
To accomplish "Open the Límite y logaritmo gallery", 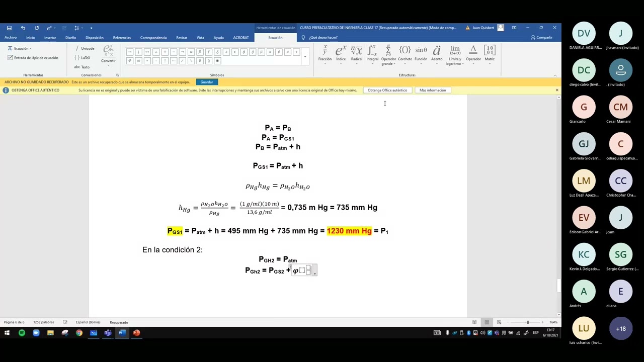I will (455, 55).
